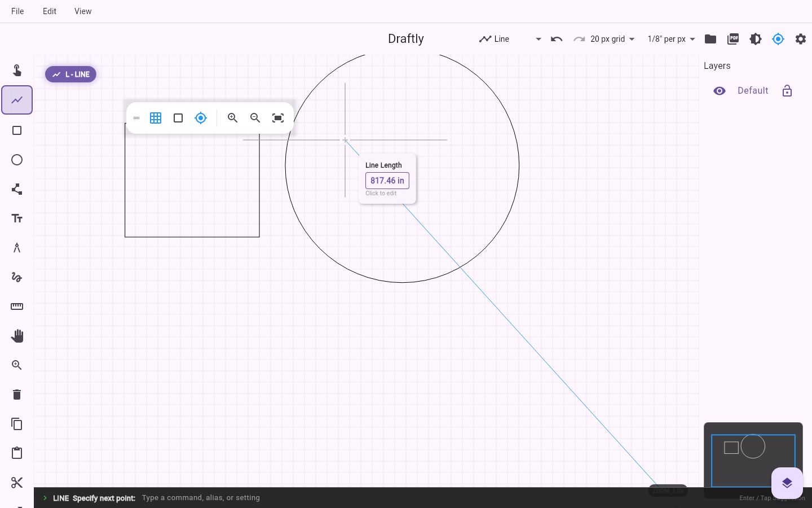Click the Layers panel heading
The image size is (812, 508).
pos(717,66)
